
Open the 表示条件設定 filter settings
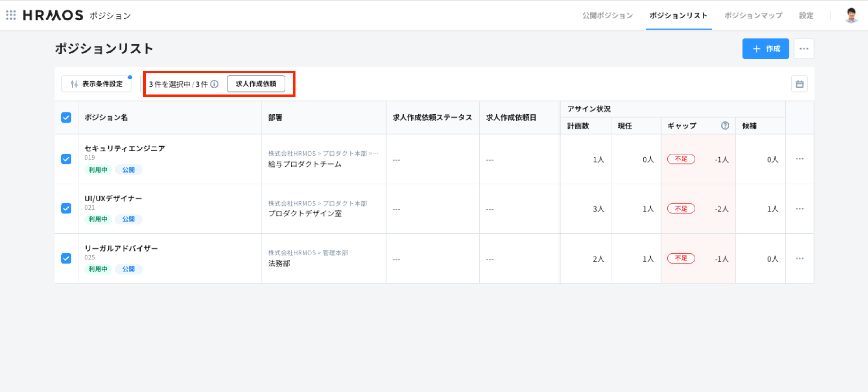coord(97,84)
